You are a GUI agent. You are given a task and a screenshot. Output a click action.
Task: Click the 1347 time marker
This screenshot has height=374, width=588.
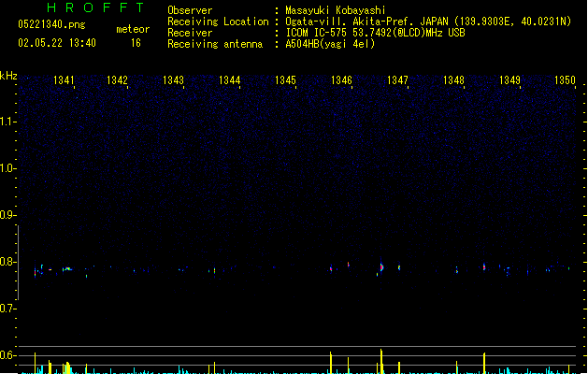(x=397, y=80)
